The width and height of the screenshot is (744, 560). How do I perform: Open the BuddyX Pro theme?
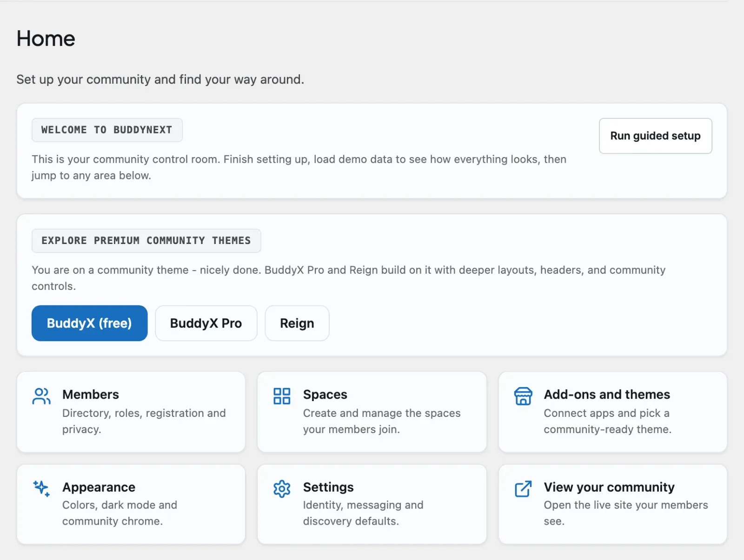206,323
